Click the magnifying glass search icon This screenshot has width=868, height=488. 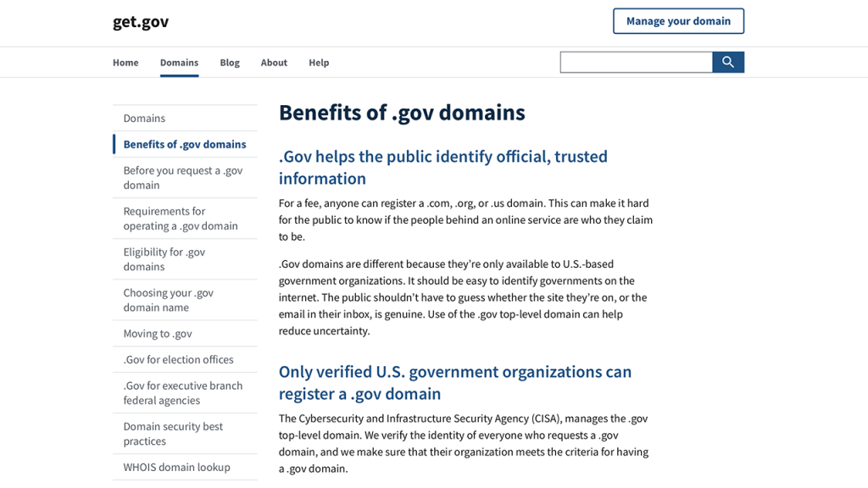(728, 62)
